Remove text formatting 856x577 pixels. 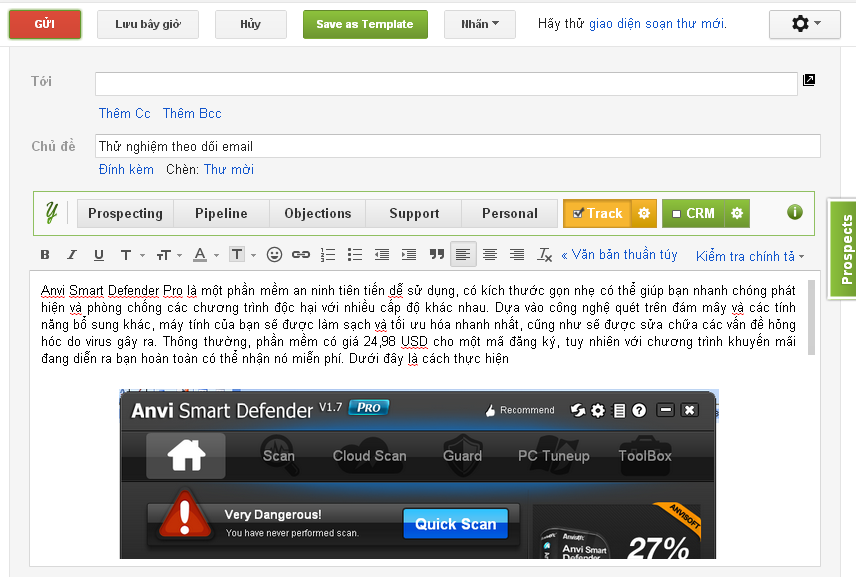pyautogui.click(x=544, y=254)
